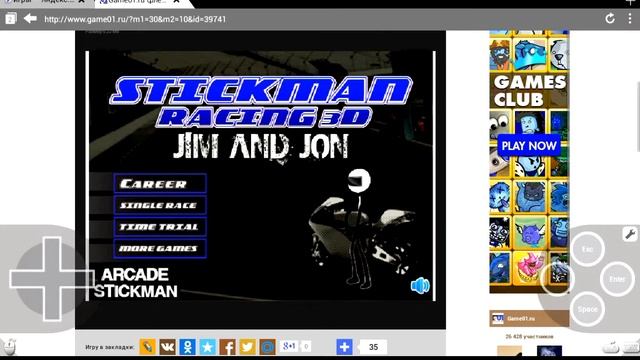Click the 26 428 участников member count
The image size is (640, 360).
(x=529, y=337)
